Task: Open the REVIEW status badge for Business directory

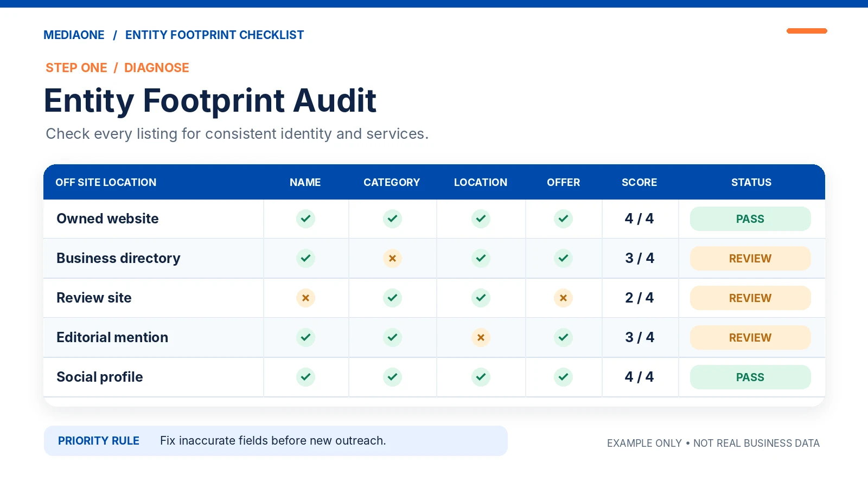Action: pyautogui.click(x=750, y=258)
